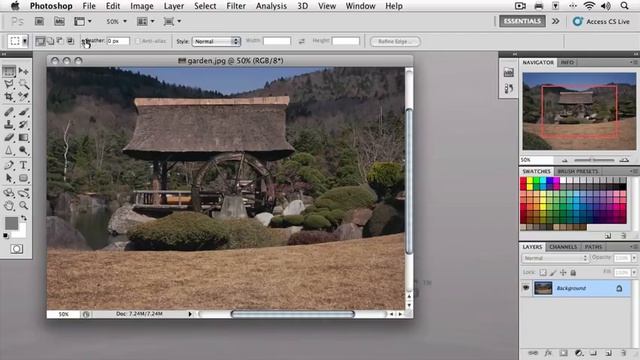Select the Eyedropper tool
The width and height of the screenshot is (640, 360).
(23, 97)
